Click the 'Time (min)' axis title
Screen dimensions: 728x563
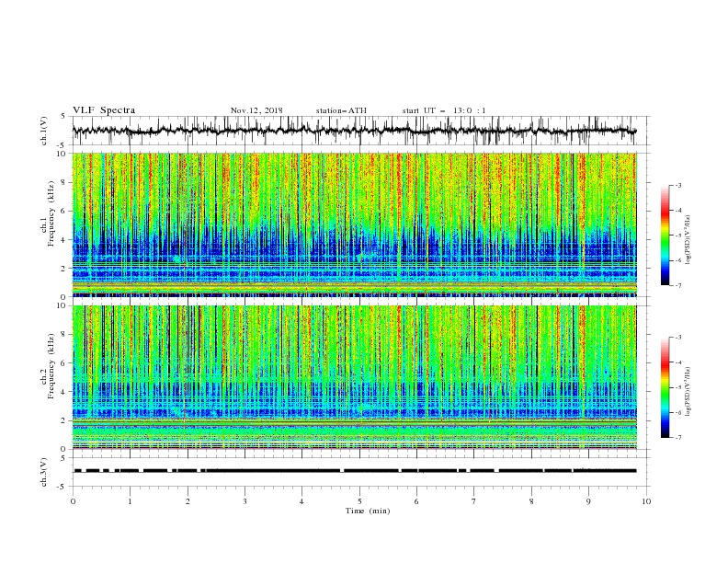(368, 511)
